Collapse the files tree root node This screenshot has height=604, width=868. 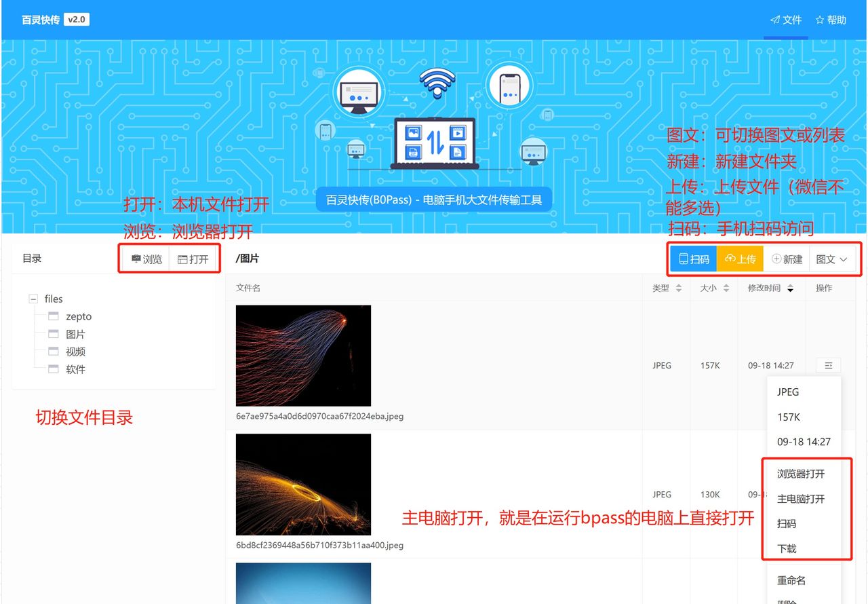[33, 299]
